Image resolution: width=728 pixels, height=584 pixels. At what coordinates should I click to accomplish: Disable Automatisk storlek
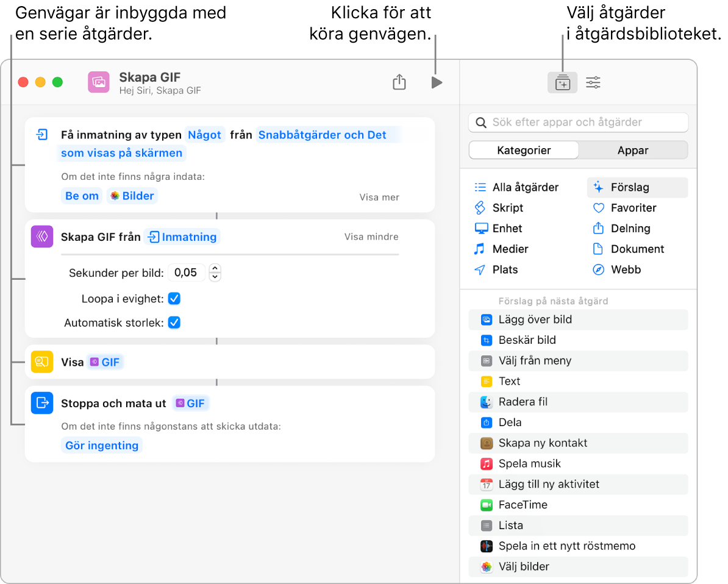coord(174,322)
